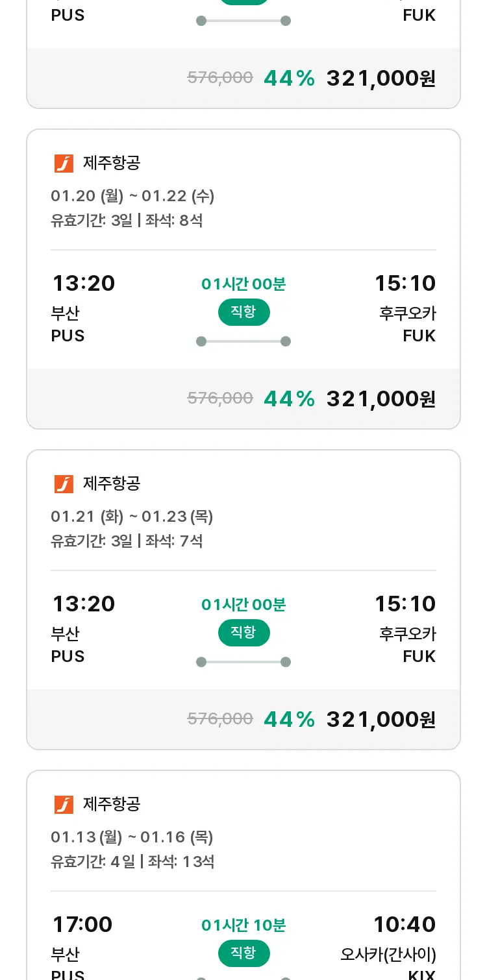Open the 01.21 (화) ~ 01.23 (목) flight deal

(x=243, y=600)
